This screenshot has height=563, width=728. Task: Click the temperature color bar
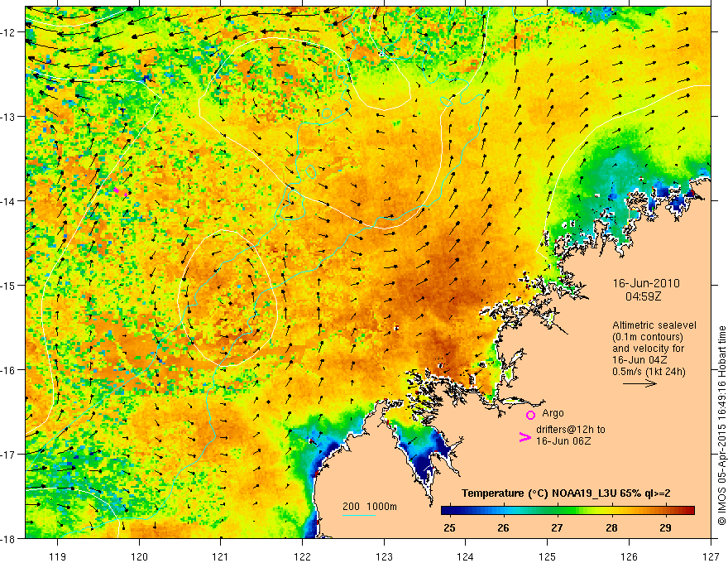pyautogui.click(x=568, y=511)
